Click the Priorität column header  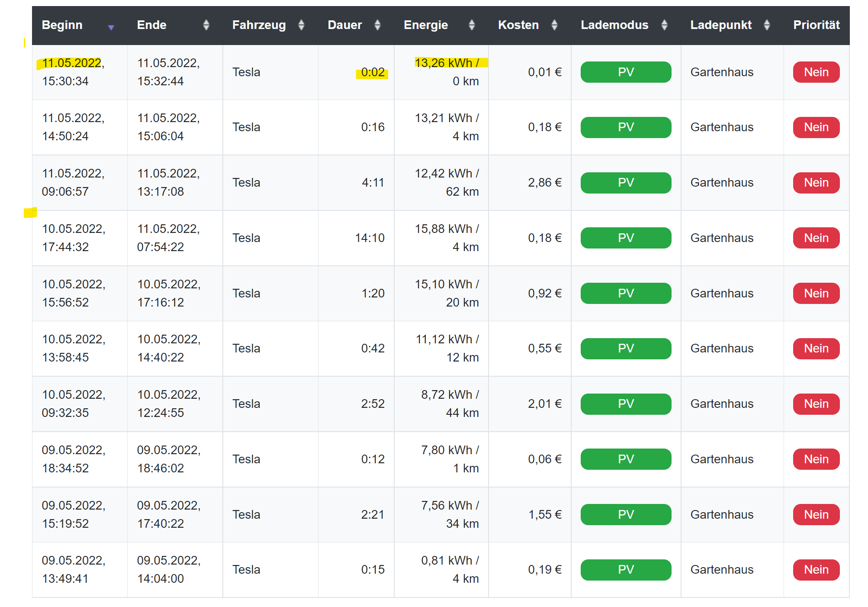[816, 25]
